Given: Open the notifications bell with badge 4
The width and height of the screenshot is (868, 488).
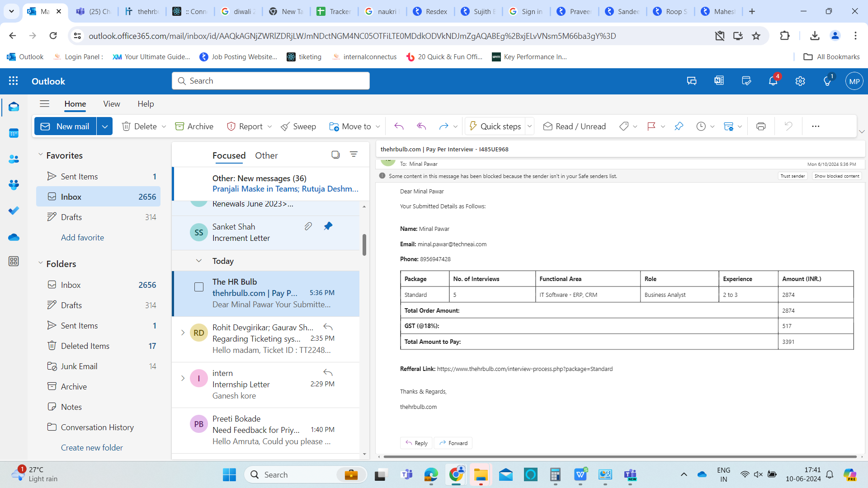Looking at the screenshot, I should tap(773, 81).
